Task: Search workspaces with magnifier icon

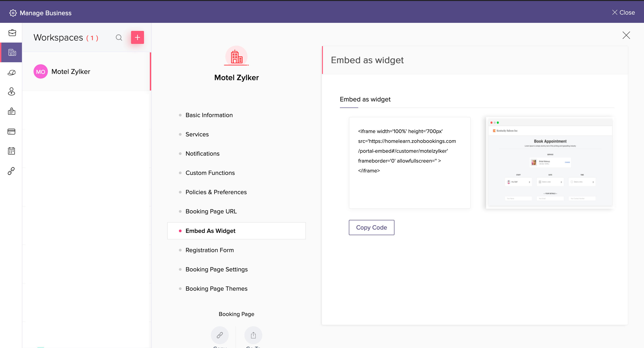Action: tap(119, 38)
